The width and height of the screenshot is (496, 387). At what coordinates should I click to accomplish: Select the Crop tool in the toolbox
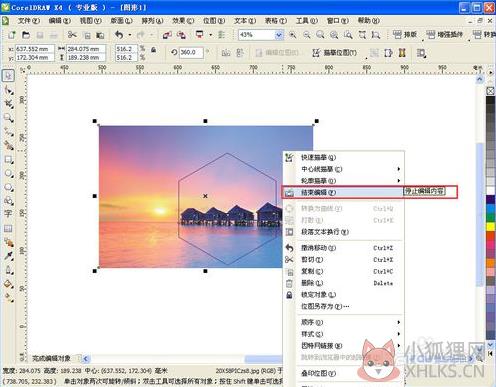[8, 104]
